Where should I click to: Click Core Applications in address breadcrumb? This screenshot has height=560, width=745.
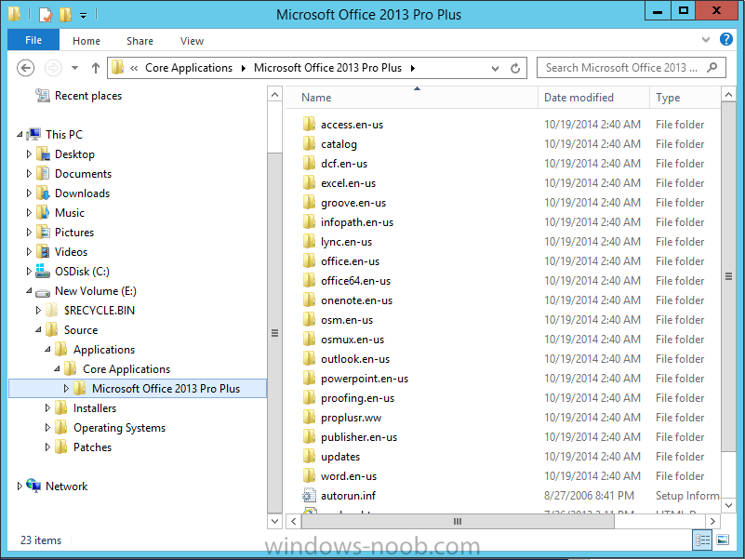pyautogui.click(x=189, y=68)
